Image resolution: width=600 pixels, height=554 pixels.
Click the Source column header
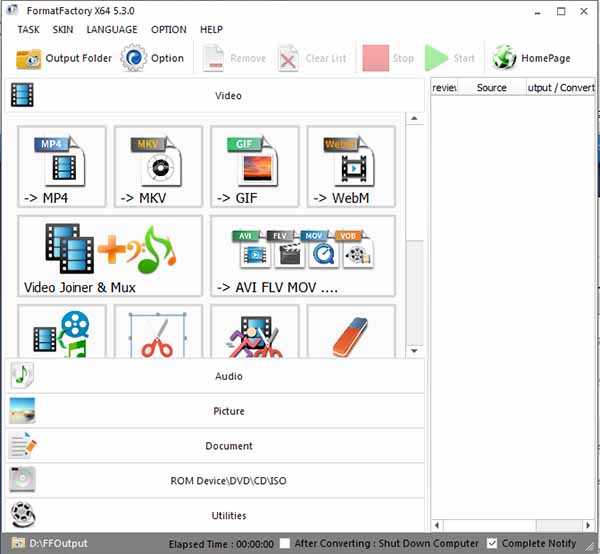click(x=492, y=88)
